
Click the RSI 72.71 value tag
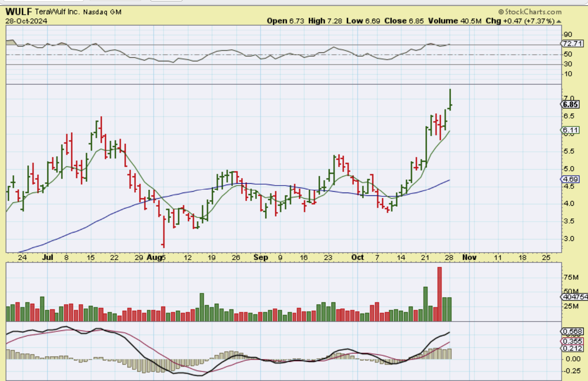[x=572, y=44]
